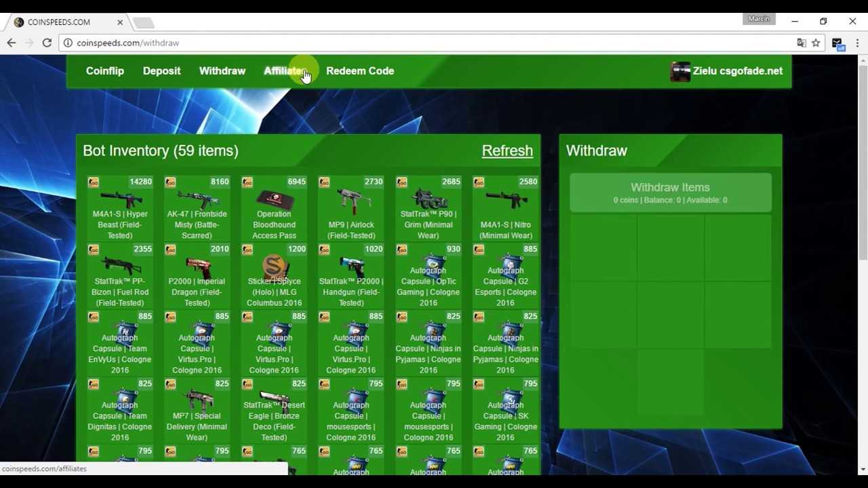Pick the Splyce Holo sticker icon
Image resolution: width=868 pixels, height=488 pixels.
[274, 266]
